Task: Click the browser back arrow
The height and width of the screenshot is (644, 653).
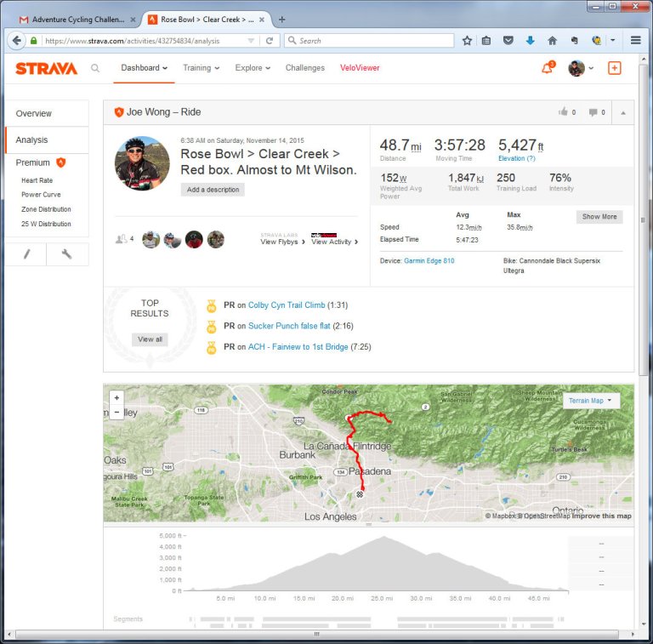Action: [x=17, y=40]
